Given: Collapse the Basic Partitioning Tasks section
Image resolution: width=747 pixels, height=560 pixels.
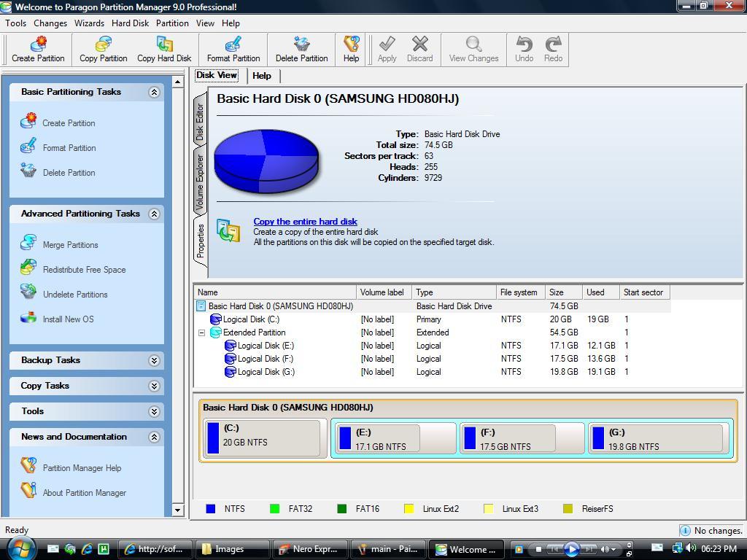Looking at the screenshot, I should click(x=154, y=92).
